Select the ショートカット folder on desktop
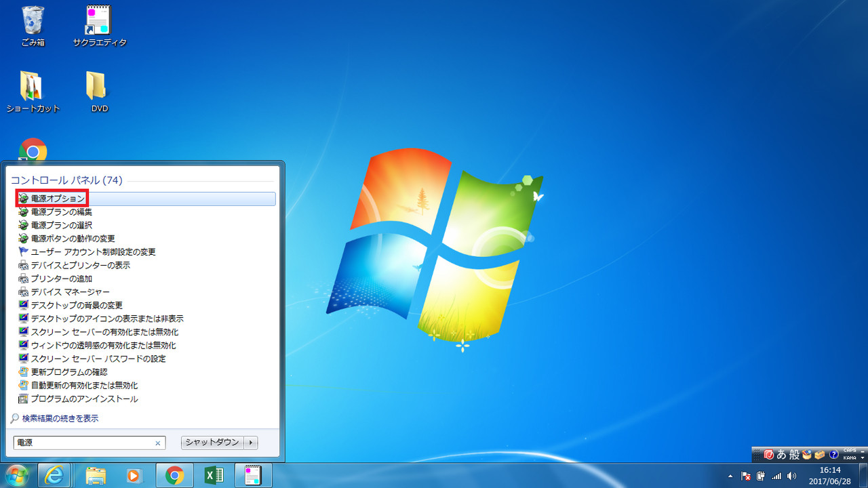This screenshot has width=868, height=488. (33, 92)
